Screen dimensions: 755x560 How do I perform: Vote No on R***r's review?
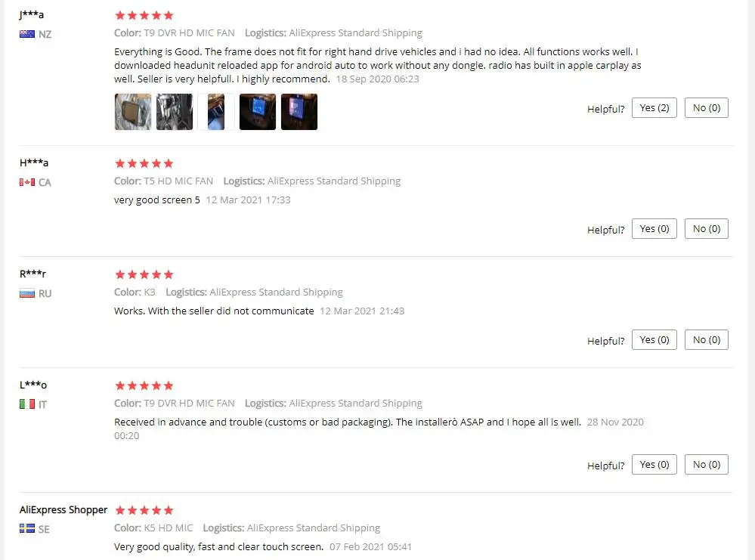click(707, 340)
